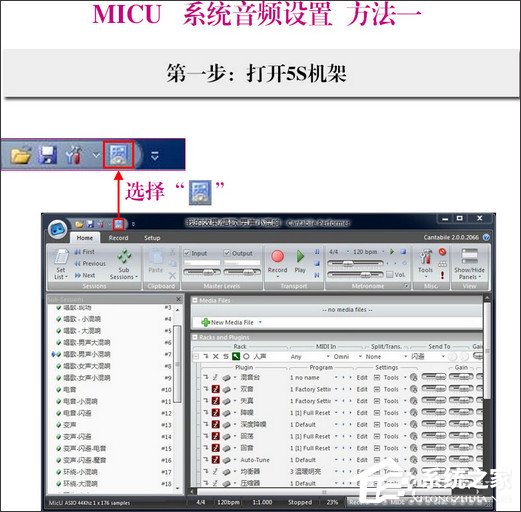This screenshot has width=521, height=512.
Task: Click Previous in Sessions group
Action: coord(90,263)
